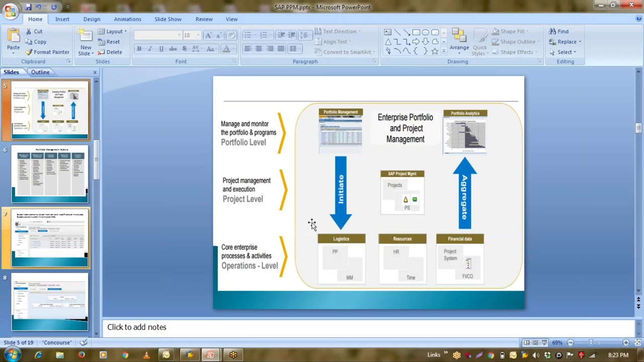
Task: Select the right arrow shape
Action: 416,42
